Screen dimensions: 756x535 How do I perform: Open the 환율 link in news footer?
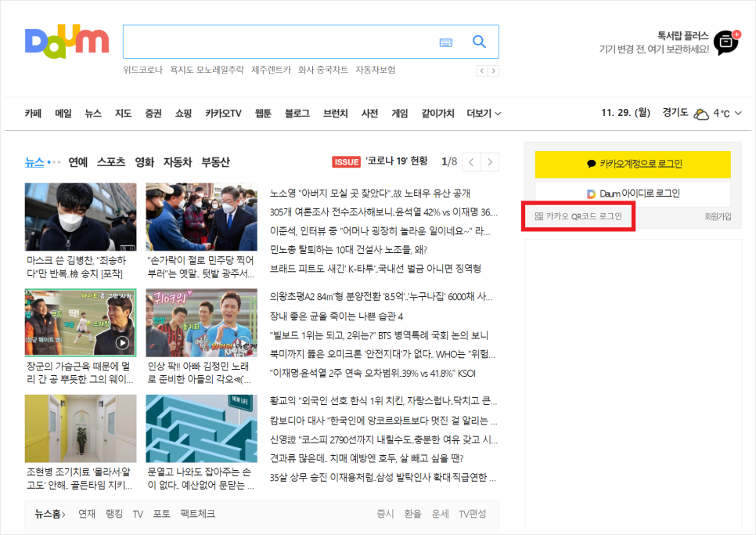tap(412, 514)
